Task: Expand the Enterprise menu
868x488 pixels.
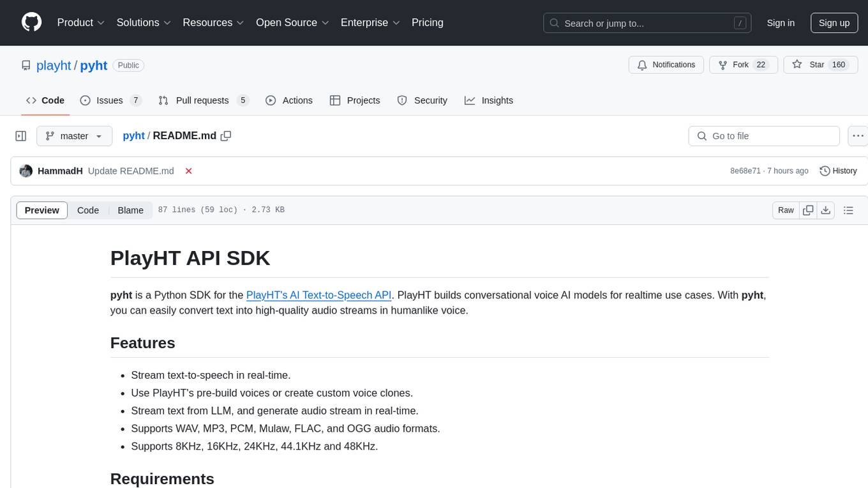Action: pyautogui.click(x=370, y=22)
